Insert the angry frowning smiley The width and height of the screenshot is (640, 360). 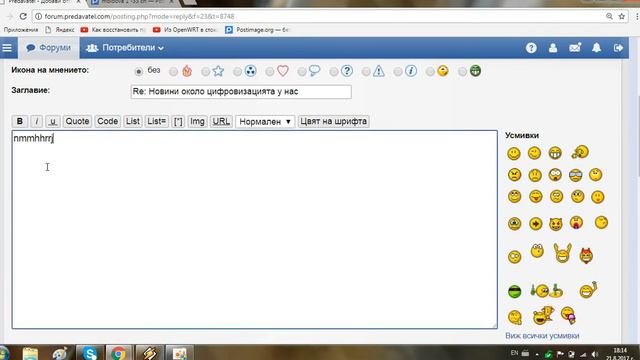click(514, 175)
